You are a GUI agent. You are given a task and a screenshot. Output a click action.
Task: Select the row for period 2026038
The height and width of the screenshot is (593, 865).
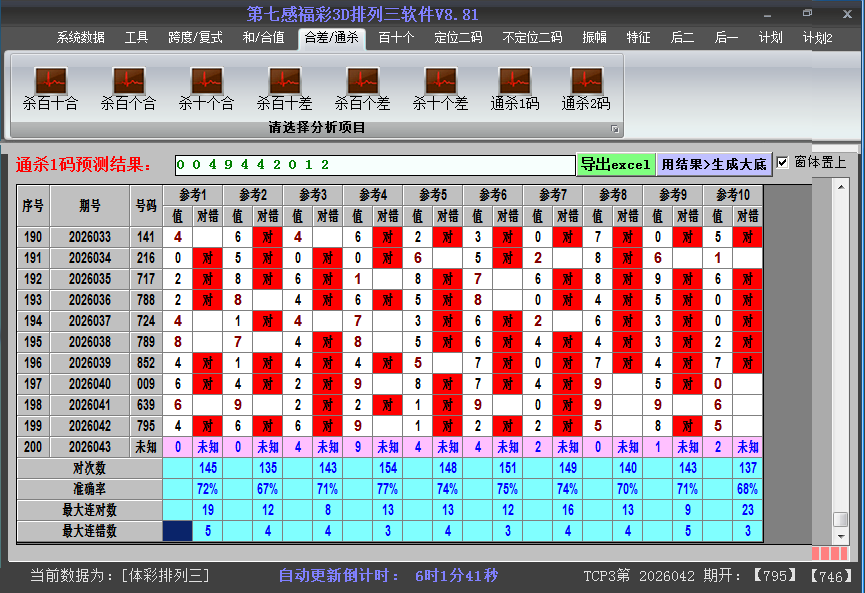click(90, 342)
